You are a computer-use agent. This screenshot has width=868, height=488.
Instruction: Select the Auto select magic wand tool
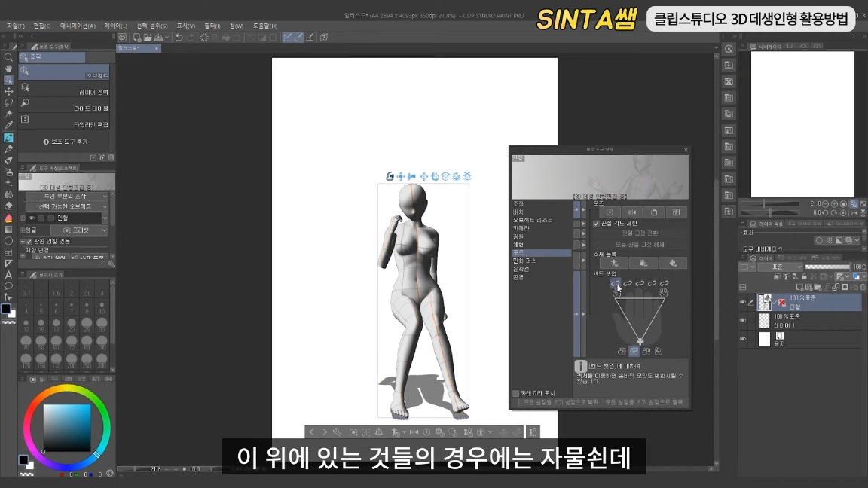[8, 114]
